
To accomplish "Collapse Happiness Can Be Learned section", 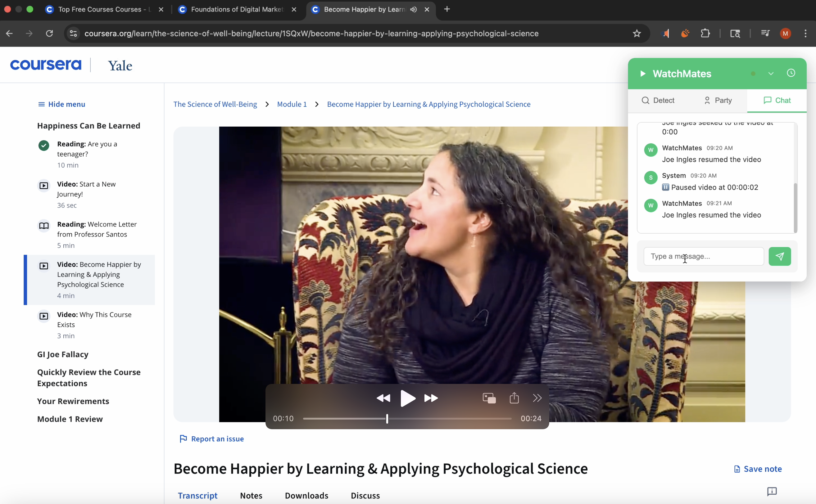I will click(89, 126).
